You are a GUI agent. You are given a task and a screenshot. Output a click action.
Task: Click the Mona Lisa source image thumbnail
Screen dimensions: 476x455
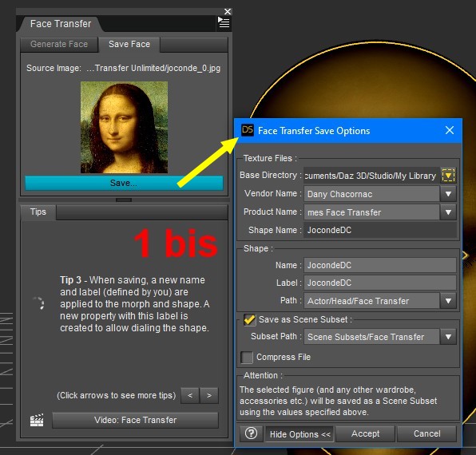[124, 127]
